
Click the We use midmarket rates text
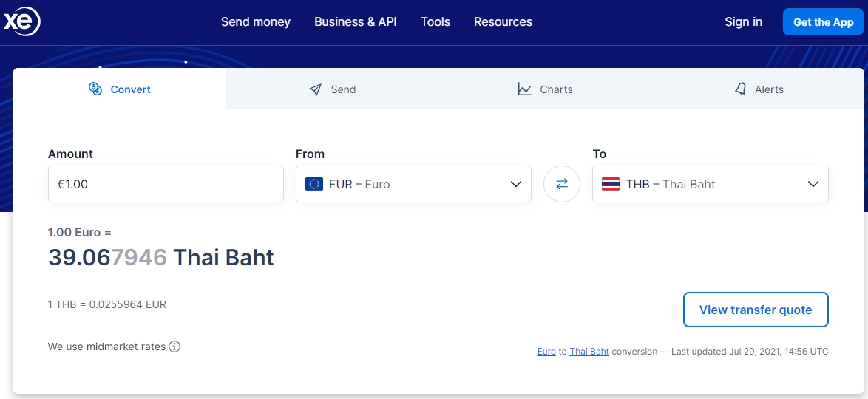pos(107,347)
